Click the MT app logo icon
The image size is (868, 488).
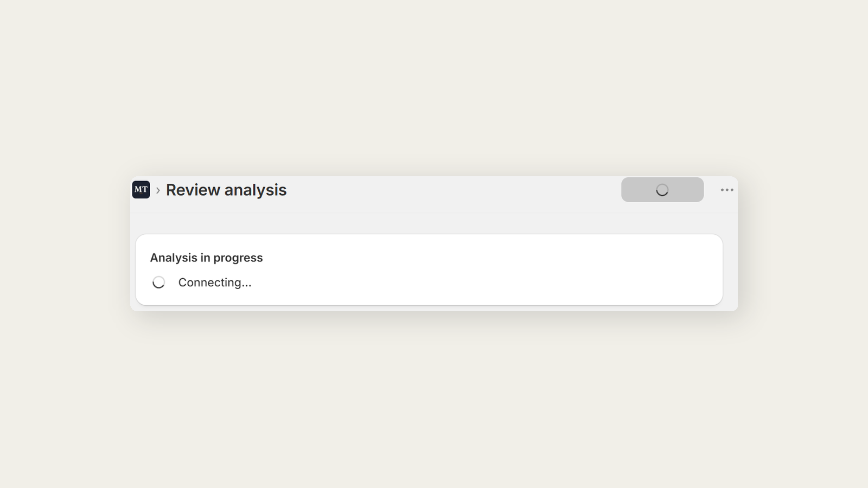pyautogui.click(x=141, y=190)
